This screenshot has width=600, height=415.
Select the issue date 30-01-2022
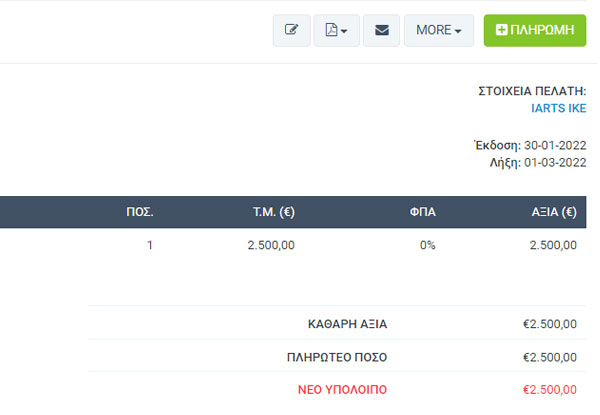pyautogui.click(x=555, y=145)
